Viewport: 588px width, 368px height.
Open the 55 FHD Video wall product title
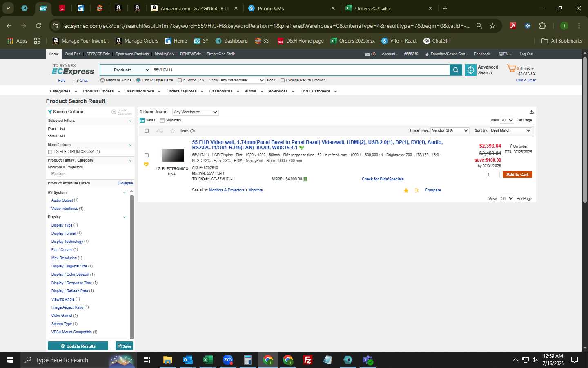317,145
